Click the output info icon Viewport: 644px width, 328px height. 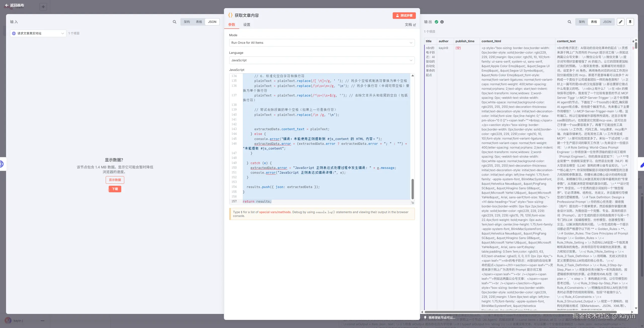tap(442, 22)
